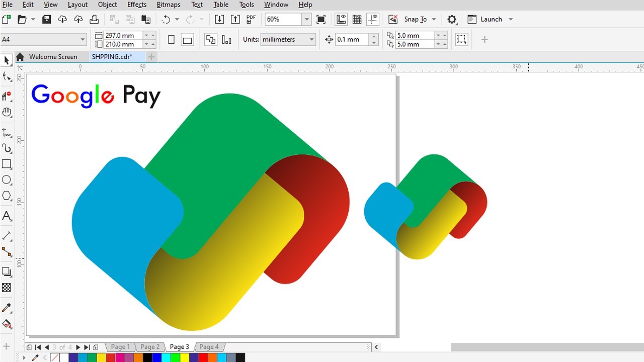Print the document
644x362 pixels.
[x=94, y=19]
